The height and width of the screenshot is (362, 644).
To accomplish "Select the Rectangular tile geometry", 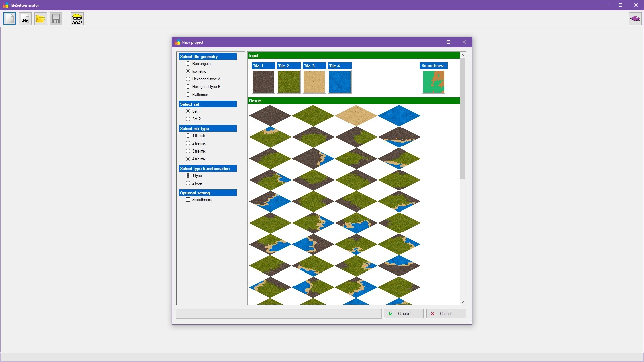I will [188, 63].
